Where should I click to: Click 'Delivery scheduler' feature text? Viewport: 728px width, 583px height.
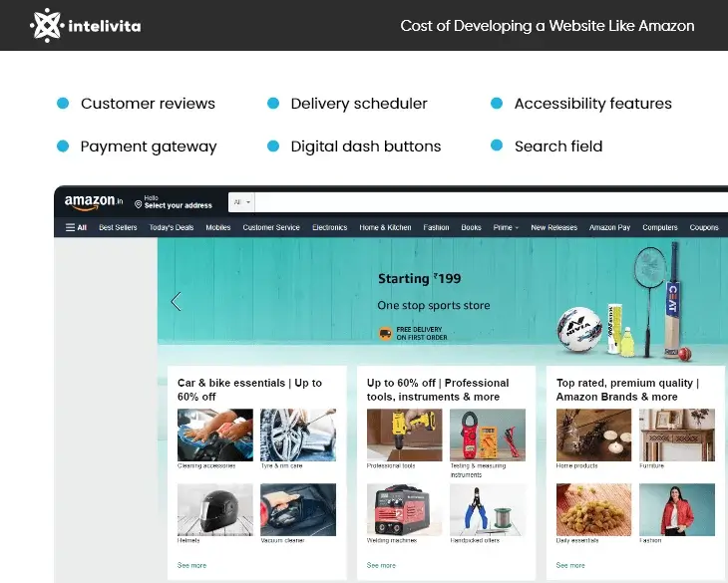pyautogui.click(x=359, y=104)
